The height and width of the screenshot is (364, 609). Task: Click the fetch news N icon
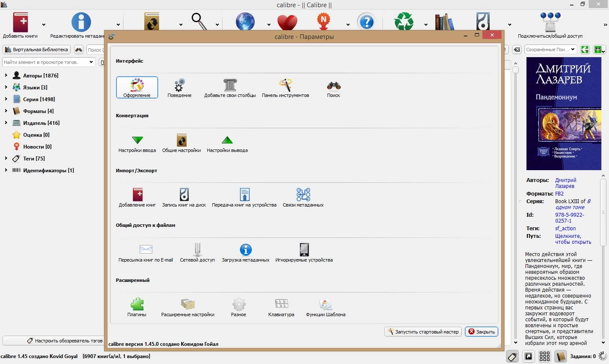click(x=324, y=22)
